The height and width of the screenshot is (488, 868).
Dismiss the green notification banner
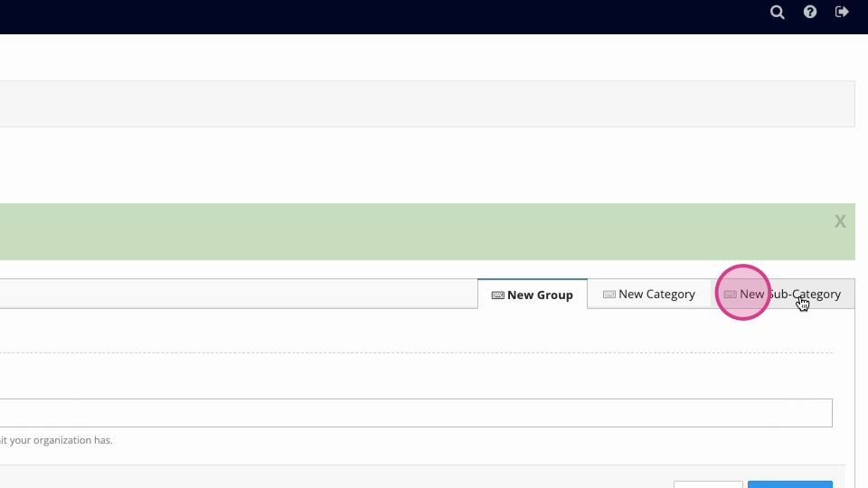[840, 221]
